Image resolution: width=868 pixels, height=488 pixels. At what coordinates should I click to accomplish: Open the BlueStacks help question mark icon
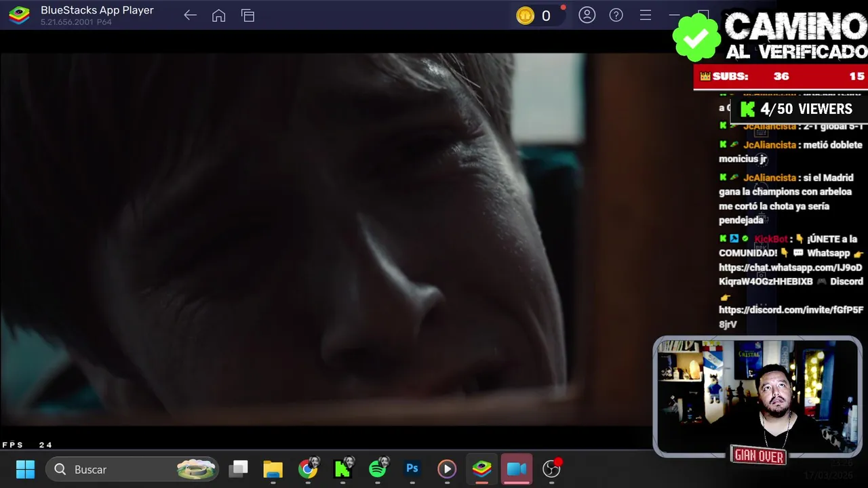tap(616, 15)
